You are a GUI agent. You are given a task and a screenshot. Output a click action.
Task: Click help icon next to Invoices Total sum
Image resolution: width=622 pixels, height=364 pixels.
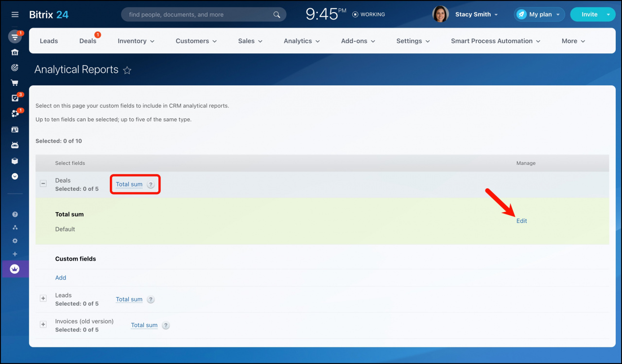pos(166,326)
